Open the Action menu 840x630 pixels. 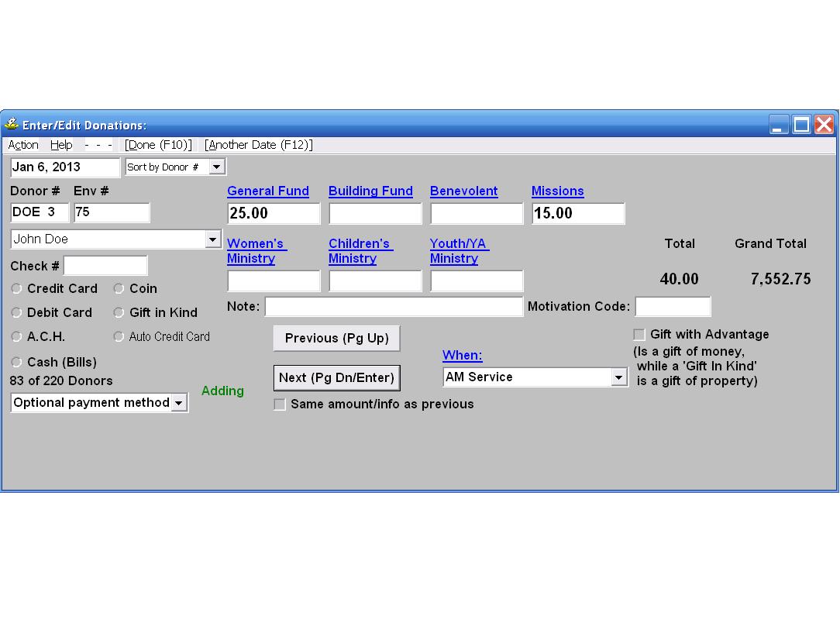[x=23, y=145]
